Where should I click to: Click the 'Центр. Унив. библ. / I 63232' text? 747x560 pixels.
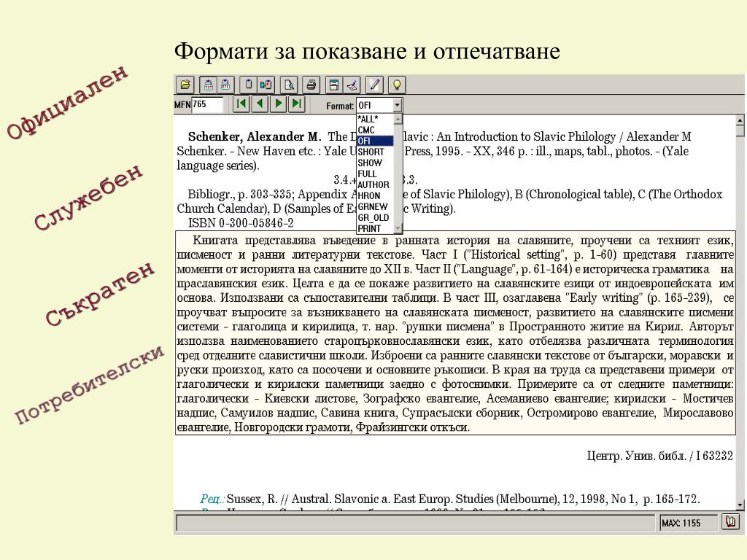[659, 456]
